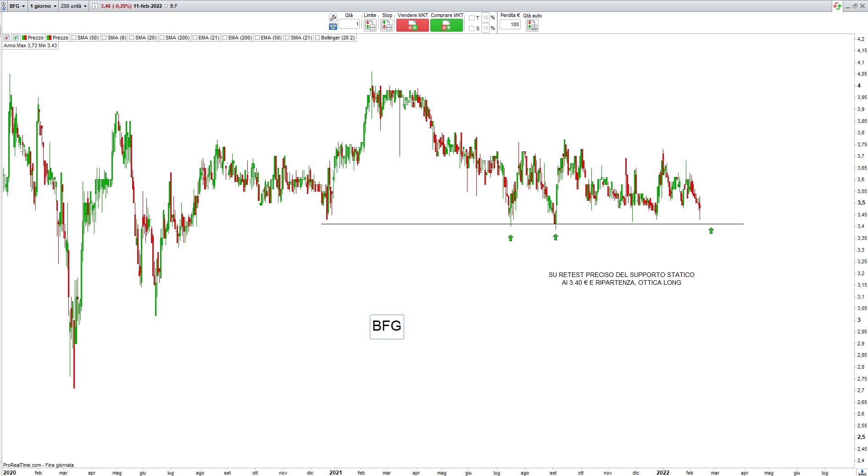Open the 200 unità dropdown
This screenshot has height=476, width=868.
click(73, 6)
